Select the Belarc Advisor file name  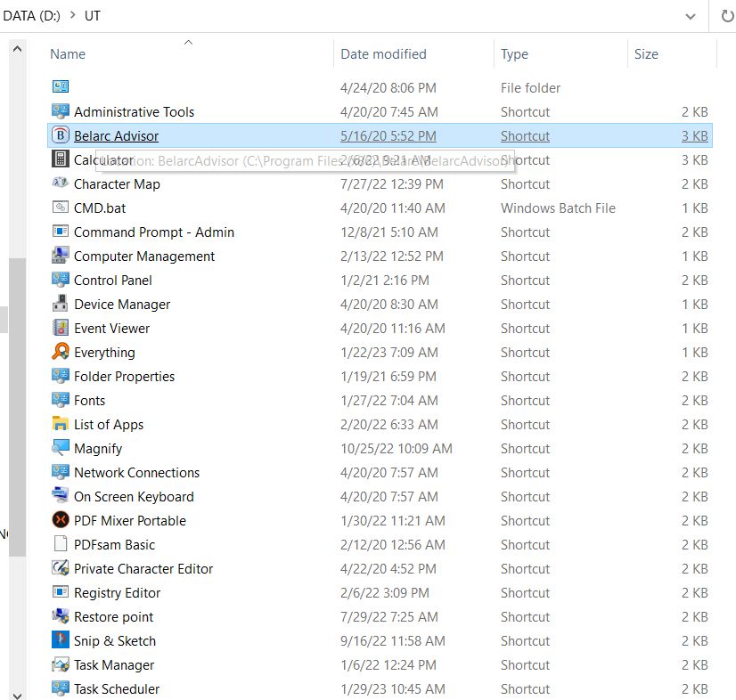tap(117, 135)
